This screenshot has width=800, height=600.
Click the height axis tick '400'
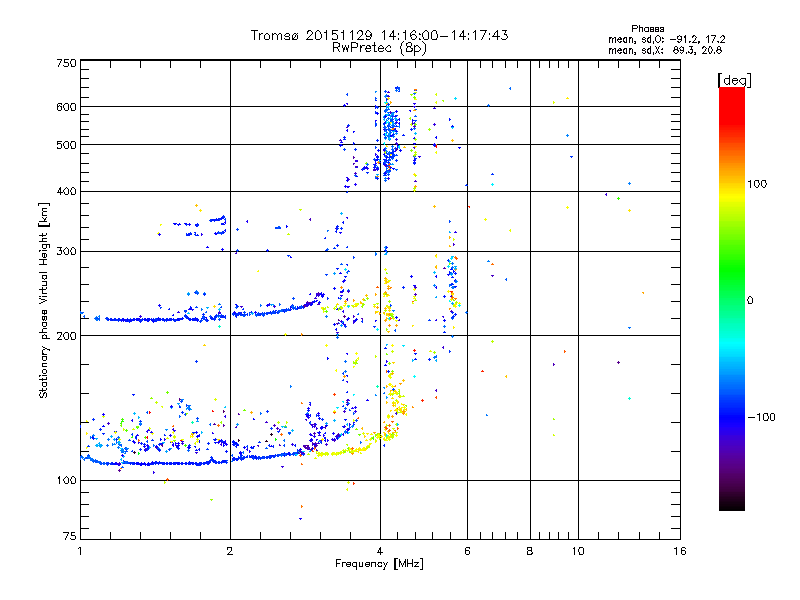66,191
